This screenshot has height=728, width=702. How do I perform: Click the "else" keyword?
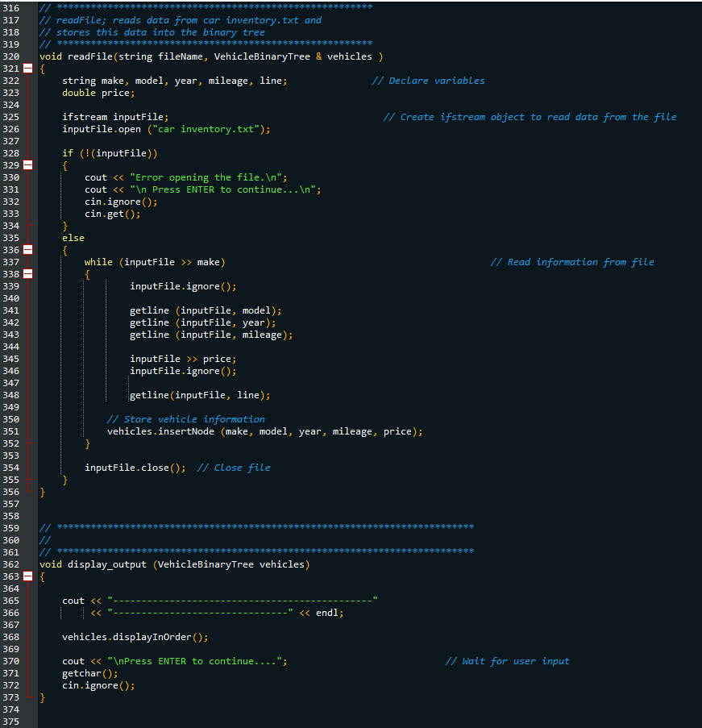pos(73,238)
